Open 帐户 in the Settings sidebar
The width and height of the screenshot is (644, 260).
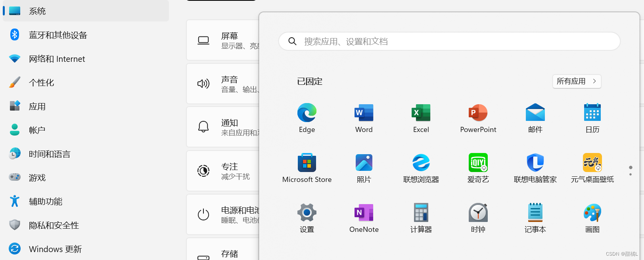[86, 130]
